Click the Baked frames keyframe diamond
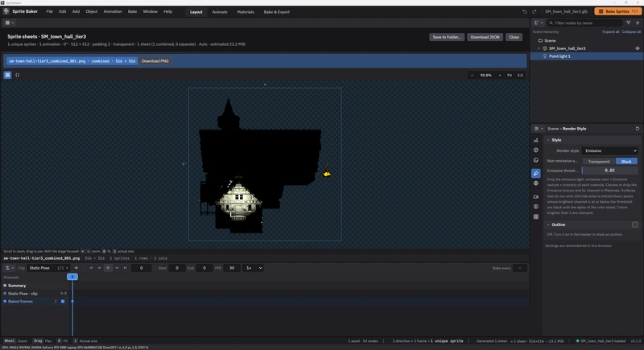 [72, 302]
